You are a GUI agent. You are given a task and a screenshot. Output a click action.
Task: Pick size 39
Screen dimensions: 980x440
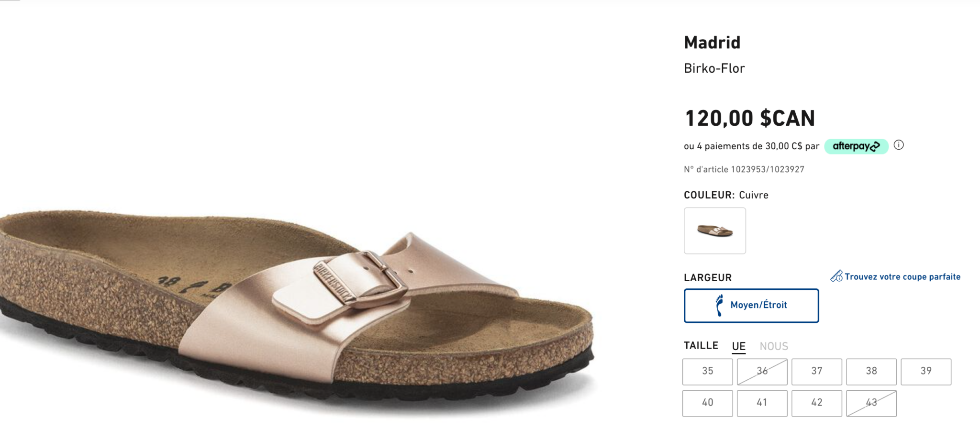point(925,371)
